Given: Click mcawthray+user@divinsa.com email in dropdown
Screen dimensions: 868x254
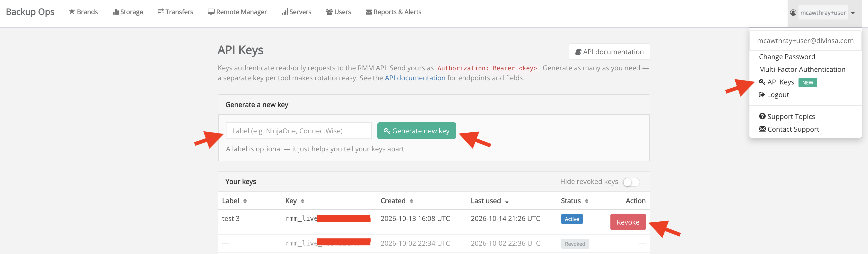Looking at the screenshot, I should pos(805,41).
